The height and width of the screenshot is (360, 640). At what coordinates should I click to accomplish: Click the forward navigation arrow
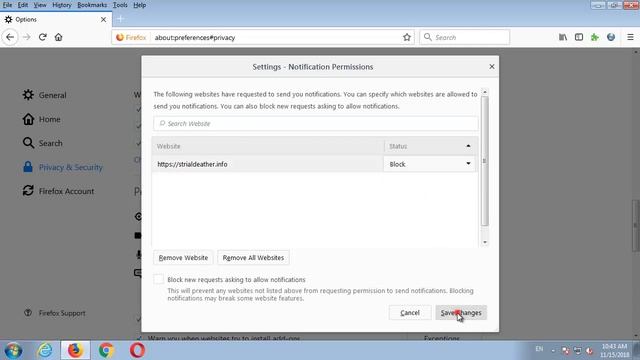[27, 37]
